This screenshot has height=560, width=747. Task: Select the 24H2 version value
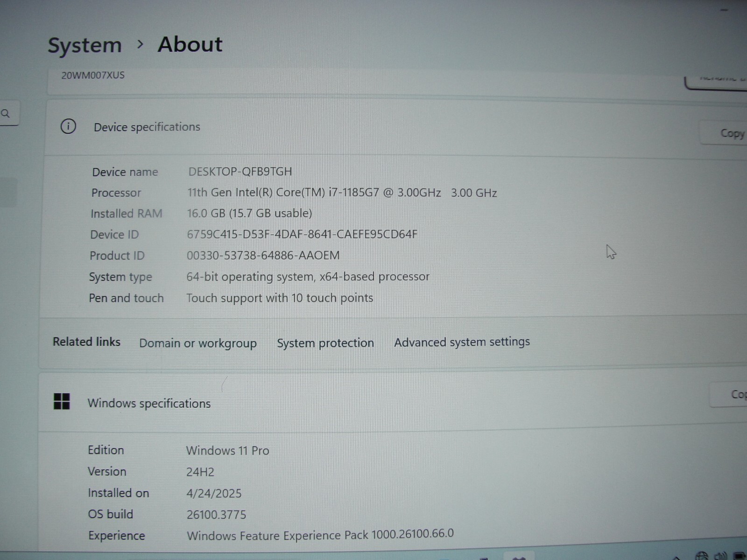[200, 472]
